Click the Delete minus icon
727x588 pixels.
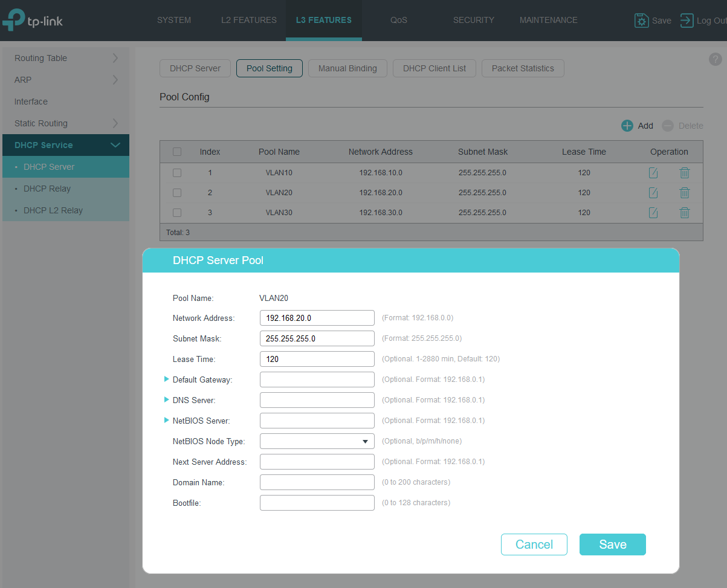point(668,126)
